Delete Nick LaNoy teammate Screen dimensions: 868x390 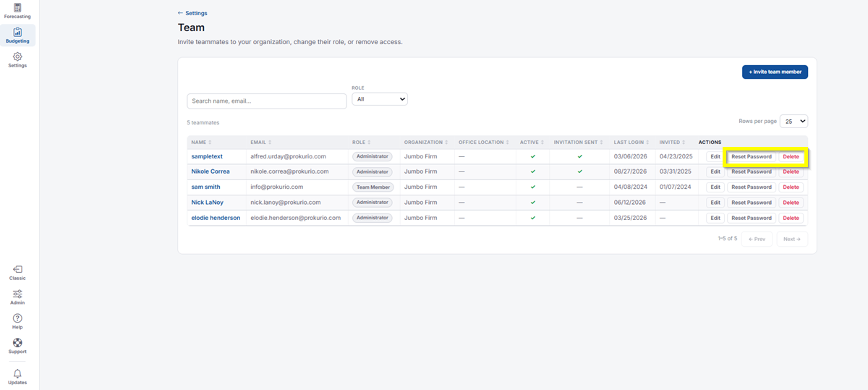(x=791, y=203)
